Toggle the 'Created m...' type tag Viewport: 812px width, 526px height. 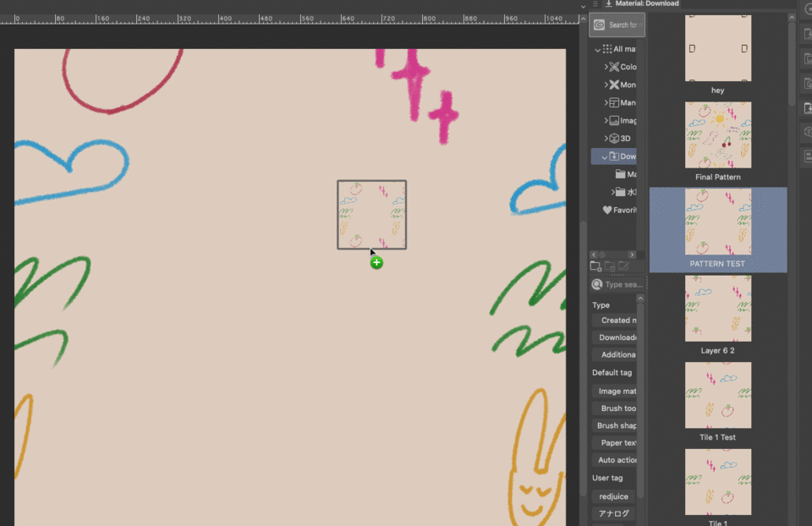point(615,320)
